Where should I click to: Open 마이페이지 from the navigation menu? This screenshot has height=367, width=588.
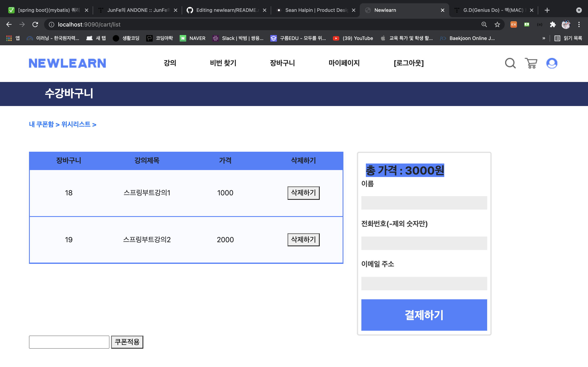tap(344, 63)
